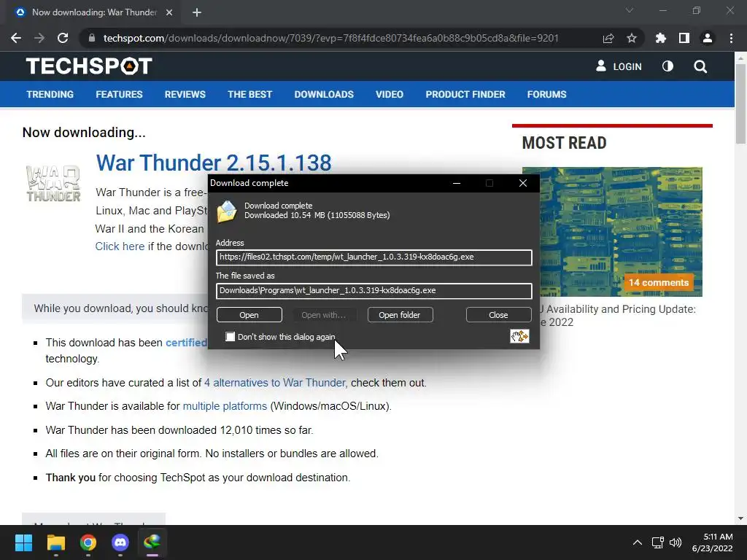This screenshot has width=747, height=560.
Task: Click the 'Click here' download link
Action: coord(120,246)
